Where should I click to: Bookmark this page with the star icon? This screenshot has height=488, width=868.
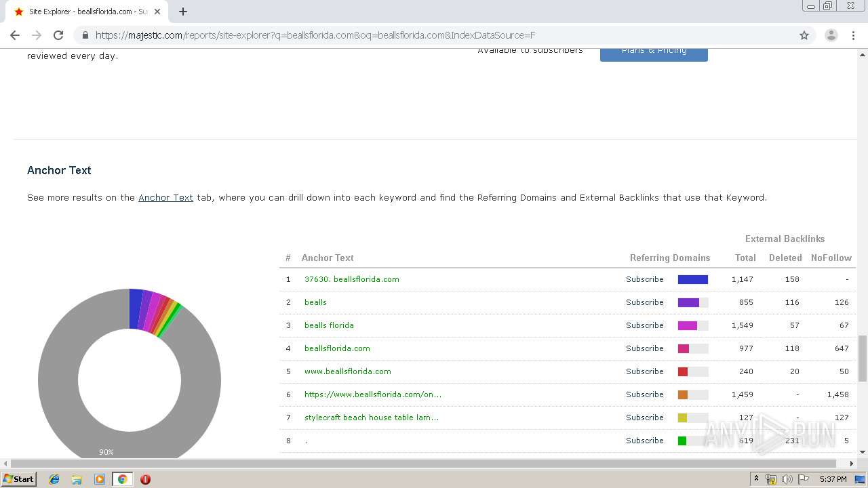coord(804,35)
